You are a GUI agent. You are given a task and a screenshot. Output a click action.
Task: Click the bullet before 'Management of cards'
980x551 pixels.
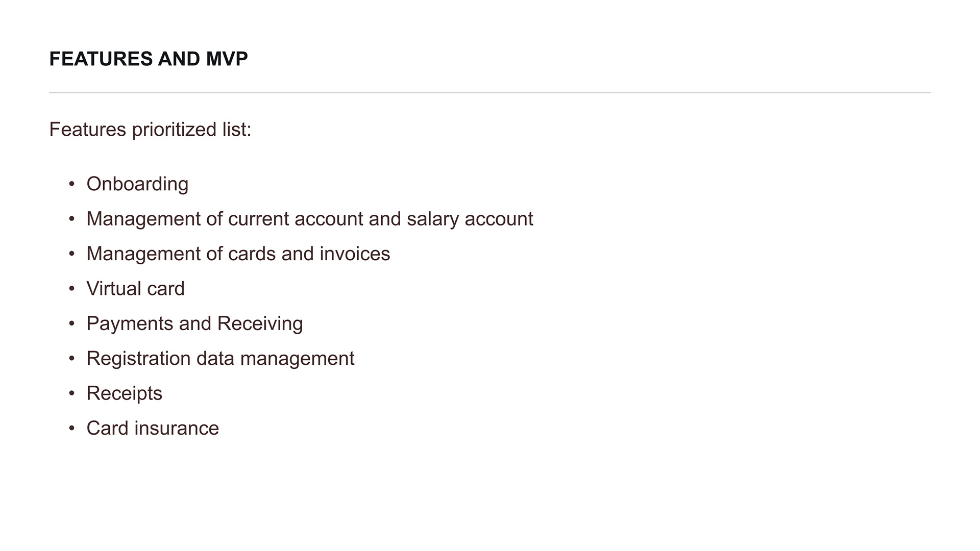point(72,254)
